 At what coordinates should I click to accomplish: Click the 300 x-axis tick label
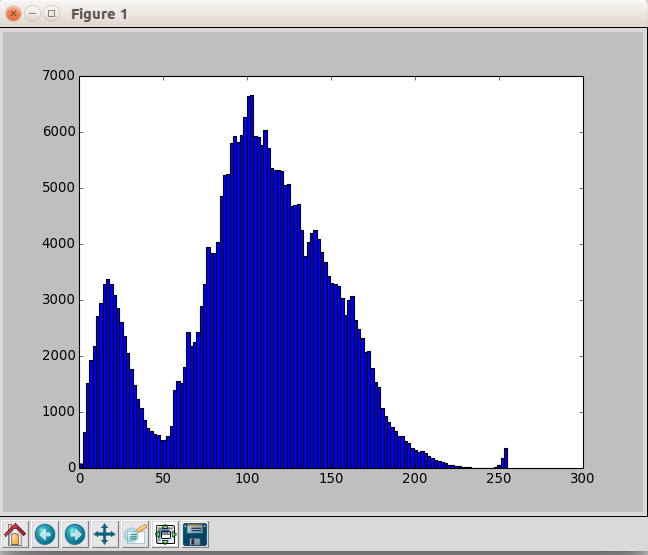[x=582, y=479]
